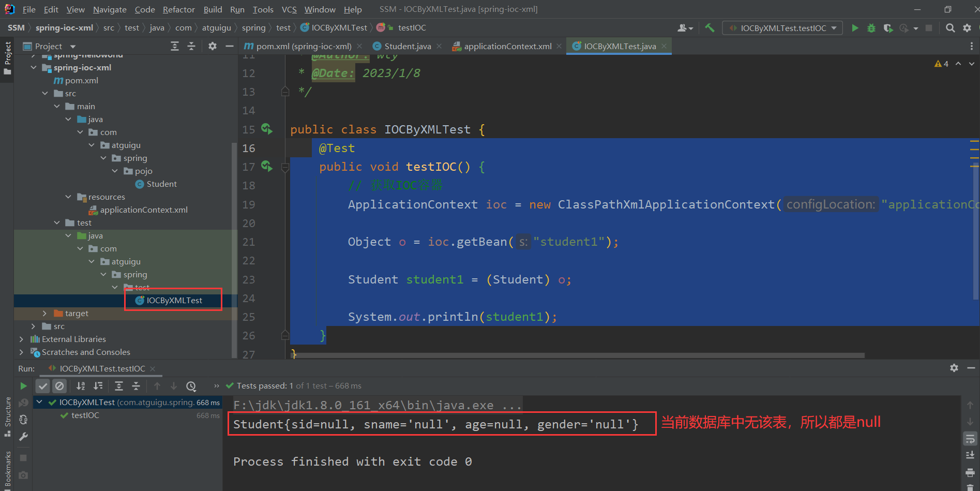Stop the running process square icon

point(929,28)
